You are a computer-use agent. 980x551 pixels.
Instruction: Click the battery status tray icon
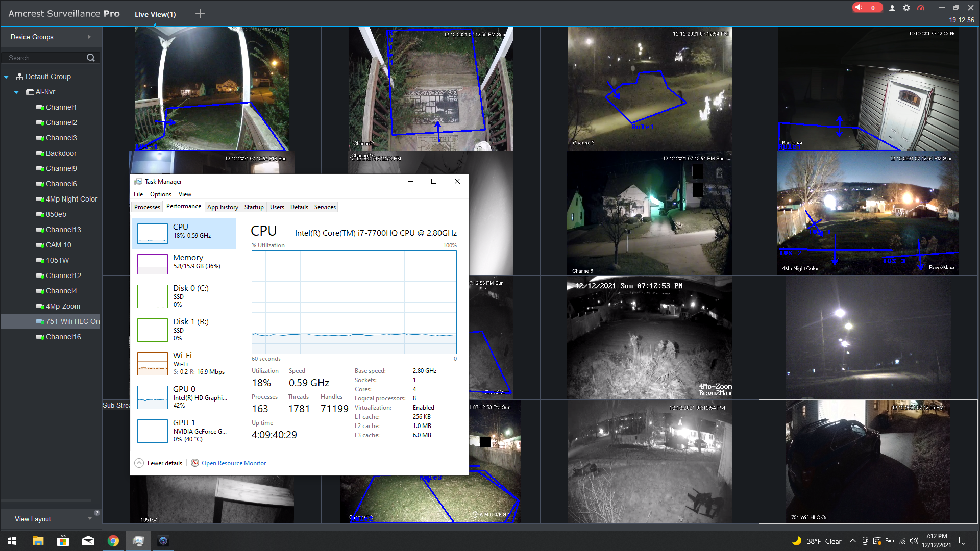890,541
